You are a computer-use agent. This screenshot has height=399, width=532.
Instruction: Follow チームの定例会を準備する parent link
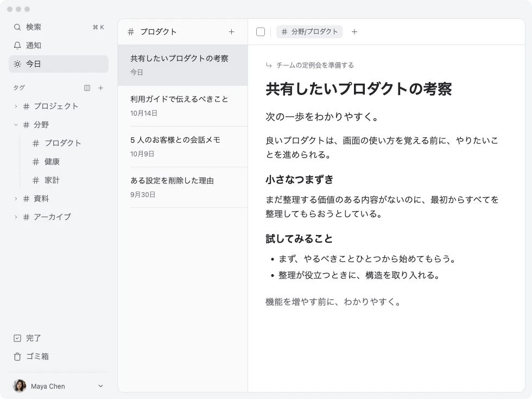[x=315, y=65]
